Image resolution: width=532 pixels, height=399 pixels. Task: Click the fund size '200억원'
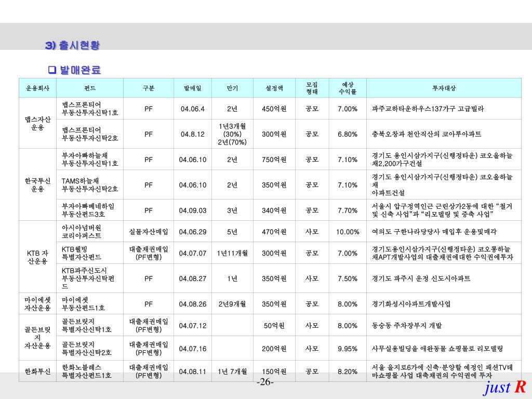pyautogui.click(x=274, y=349)
